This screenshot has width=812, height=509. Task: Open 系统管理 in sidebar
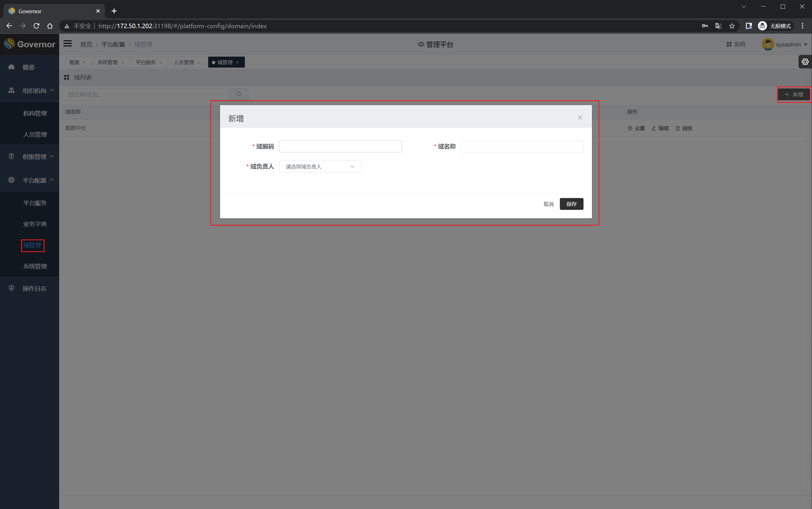35,266
